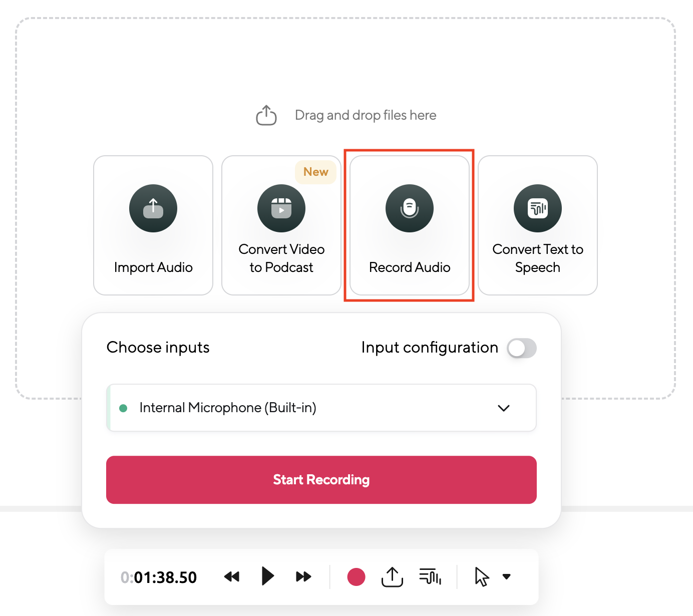Screen dimensions: 693x616
Task: Expand the Internal Microphone dropdown chevron
Action: (x=504, y=408)
